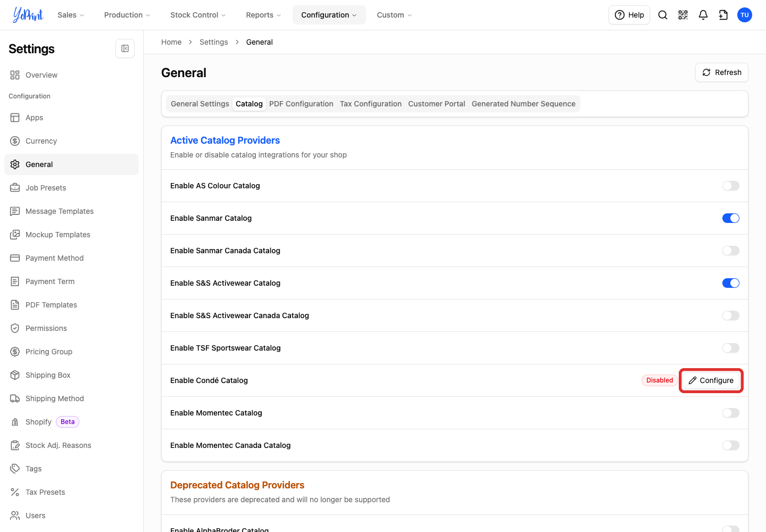The height and width of the screenshot is (532, 766).
Task: Expand the Configuration dropdown
Action: (329, 15)
